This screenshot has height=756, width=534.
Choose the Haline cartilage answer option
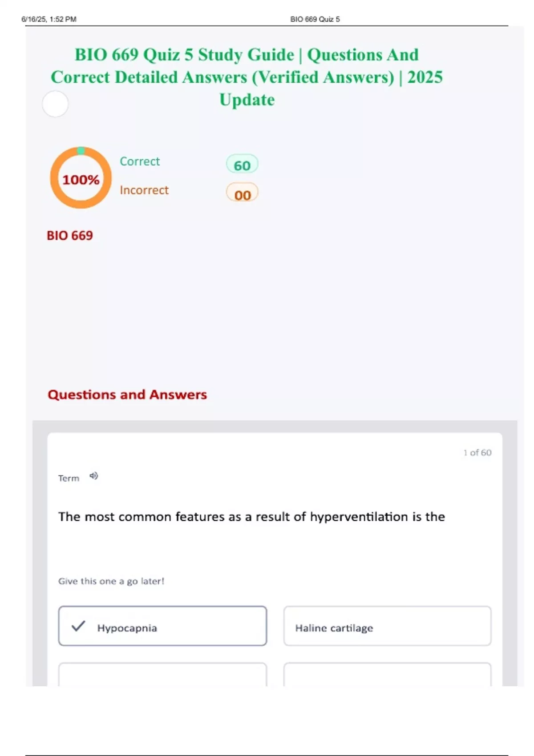pos(387,626)
